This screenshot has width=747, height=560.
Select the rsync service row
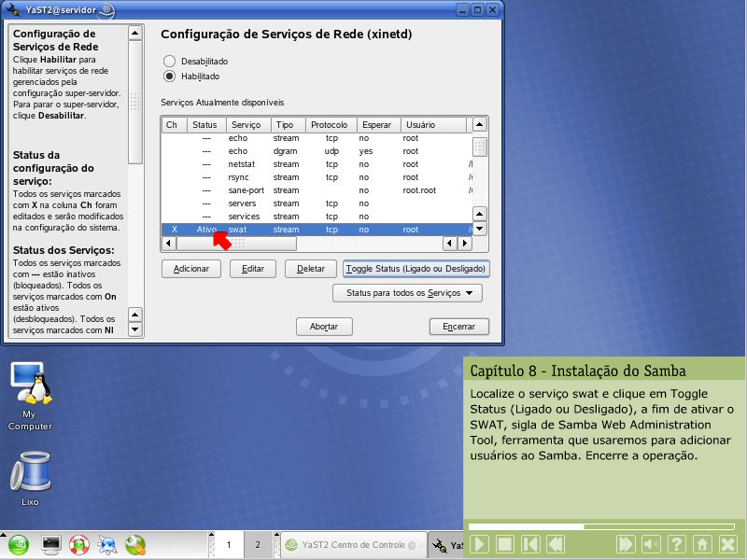[x=280, y=177]
